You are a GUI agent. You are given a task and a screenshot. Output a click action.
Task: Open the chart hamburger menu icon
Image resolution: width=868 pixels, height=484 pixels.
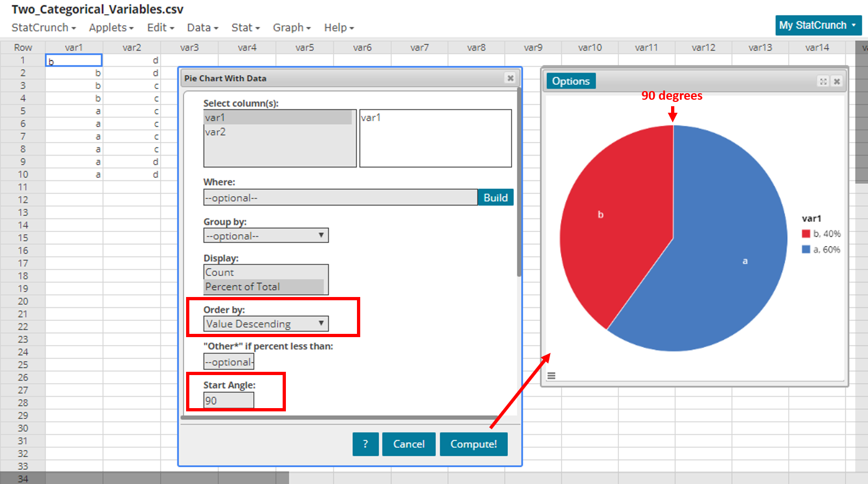551,376
